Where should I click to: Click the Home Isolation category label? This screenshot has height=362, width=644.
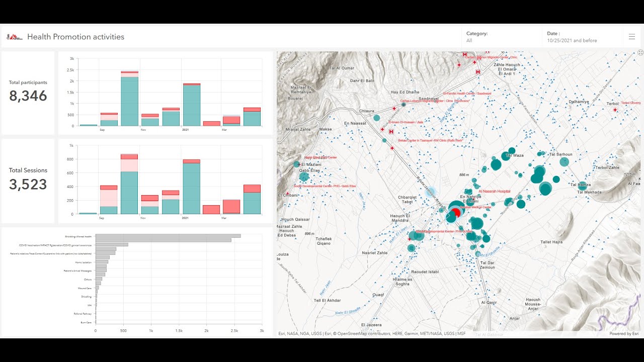tap(83, 262)
